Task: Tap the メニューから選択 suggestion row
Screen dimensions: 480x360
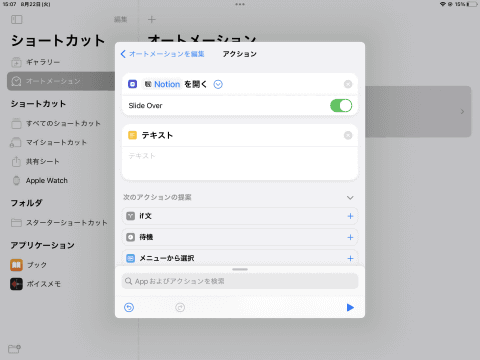Action: (240, 258)
